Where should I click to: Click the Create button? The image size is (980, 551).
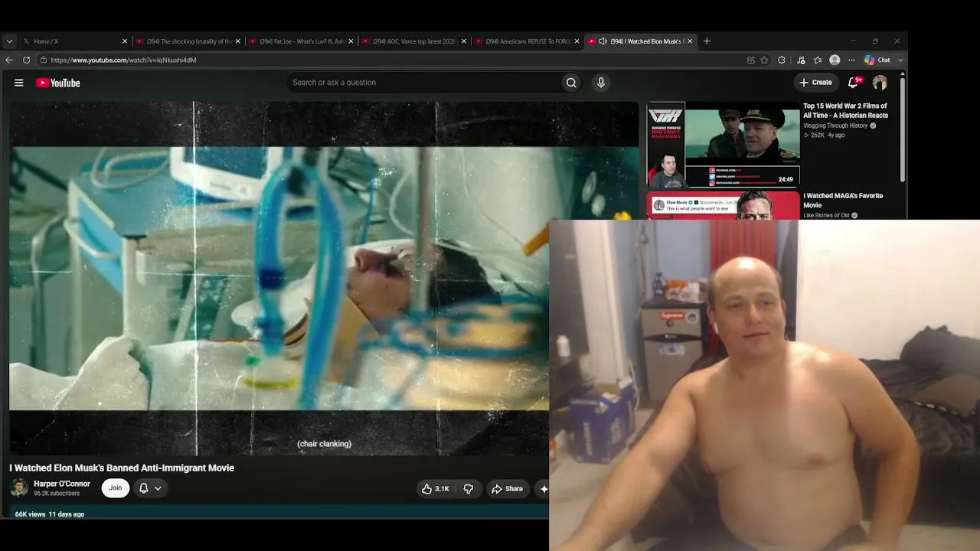click(815, 83)
